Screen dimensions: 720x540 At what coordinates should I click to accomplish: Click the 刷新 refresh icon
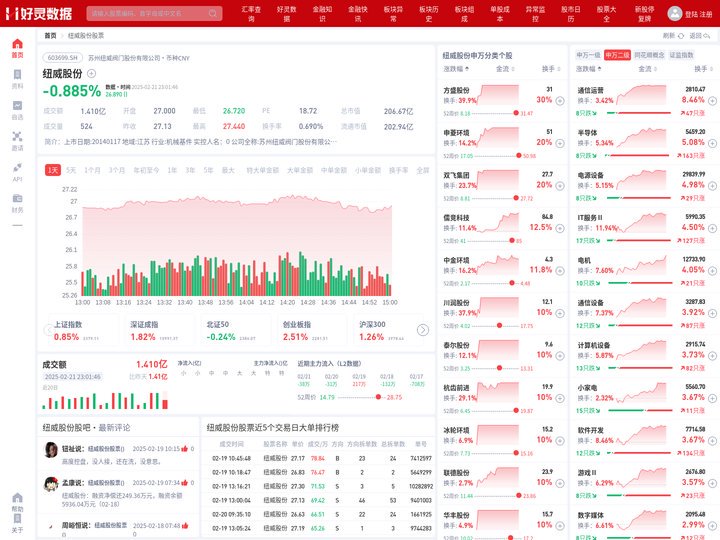pyautogui.click(x=681, y=36)
